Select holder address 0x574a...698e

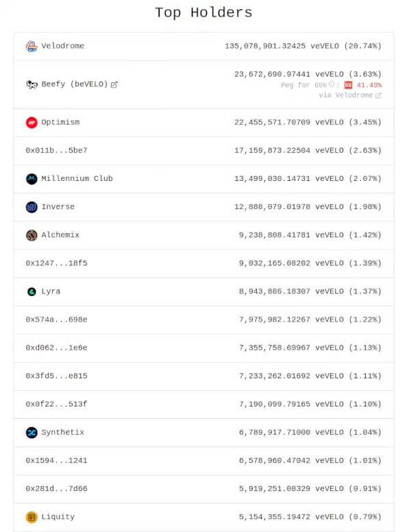coord(56,319)
